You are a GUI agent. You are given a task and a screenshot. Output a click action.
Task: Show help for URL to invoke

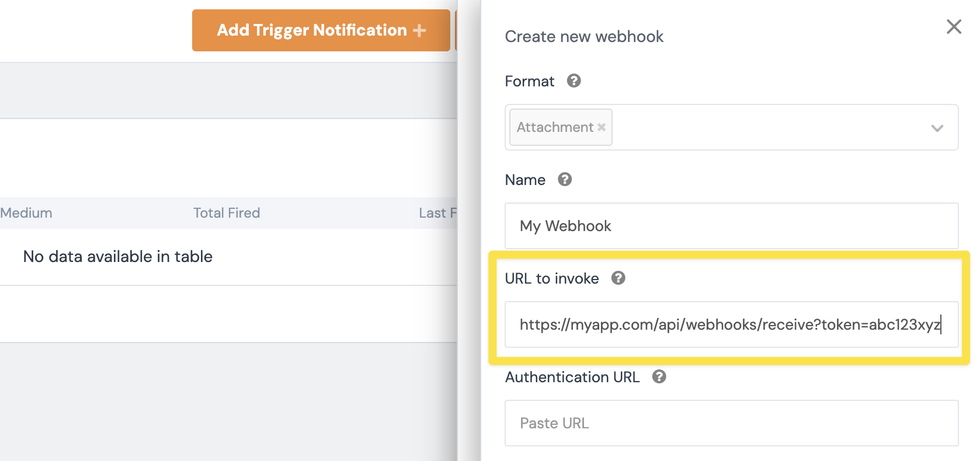[x=618, y=278]
